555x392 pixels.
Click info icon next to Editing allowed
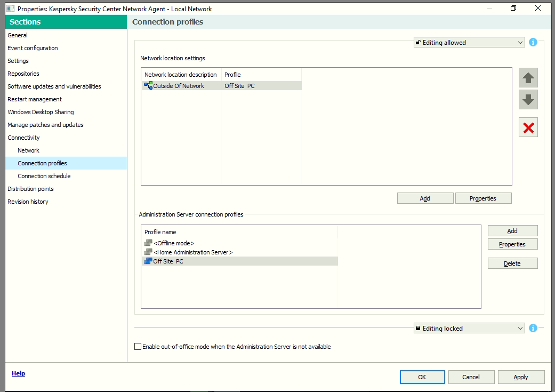click(x=533, y=43)
